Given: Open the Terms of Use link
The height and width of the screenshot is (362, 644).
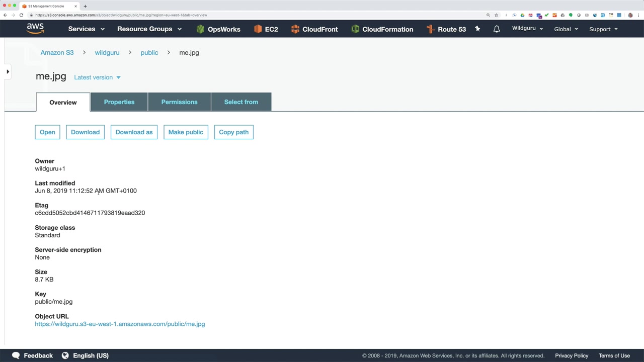Looking at the screenshot, I should pyautogui.click(x=614, y=355).
